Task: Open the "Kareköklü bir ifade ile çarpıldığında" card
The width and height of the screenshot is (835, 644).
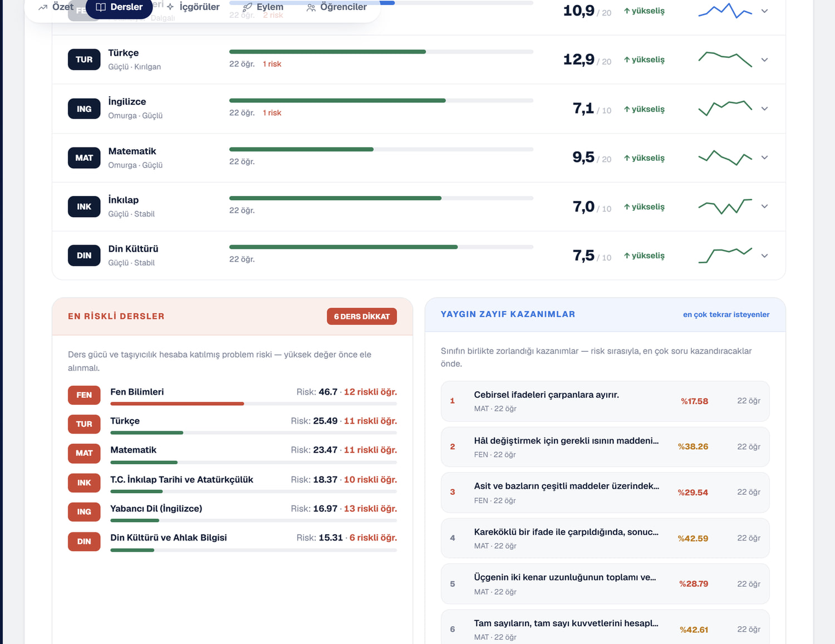Action: [605, 538]
